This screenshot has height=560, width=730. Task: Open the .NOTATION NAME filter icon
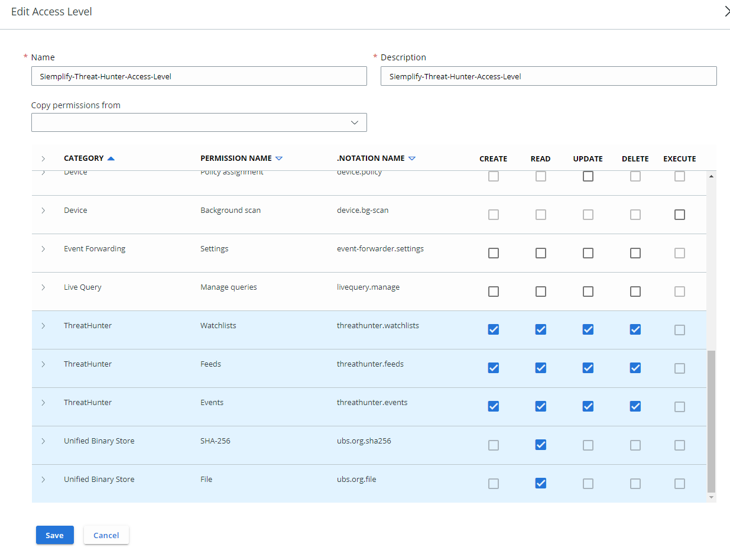click(413, 158)
